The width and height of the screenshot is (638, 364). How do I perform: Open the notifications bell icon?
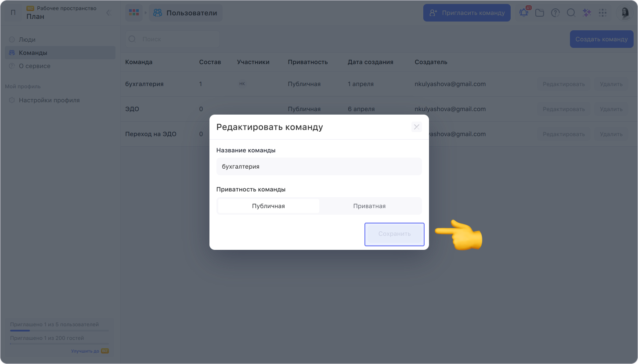[523, 13]
